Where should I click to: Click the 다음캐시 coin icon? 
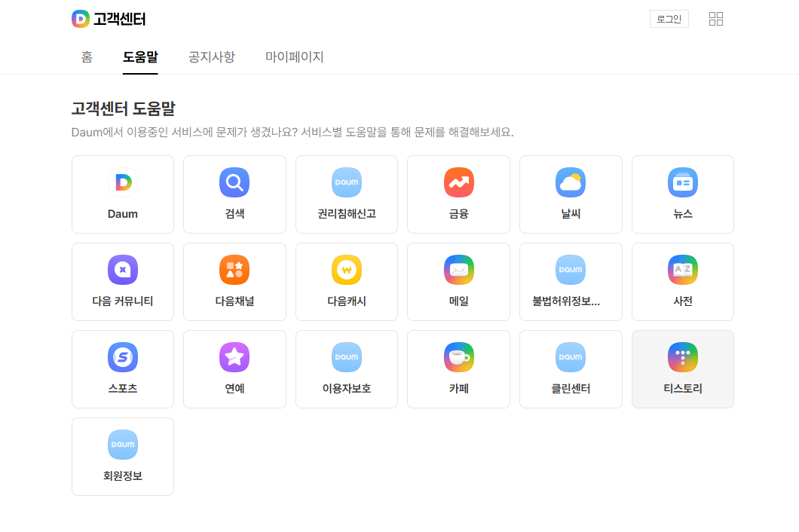347,270
